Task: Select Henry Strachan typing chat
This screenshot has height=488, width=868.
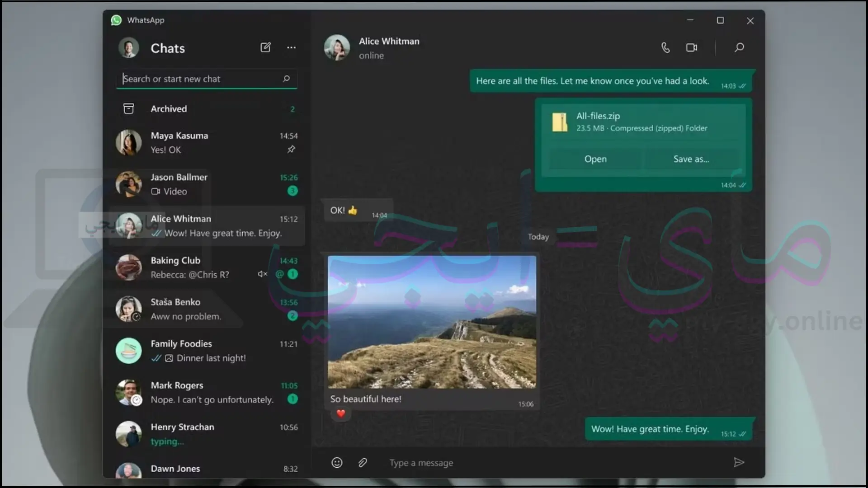Action: coord(207,434)
